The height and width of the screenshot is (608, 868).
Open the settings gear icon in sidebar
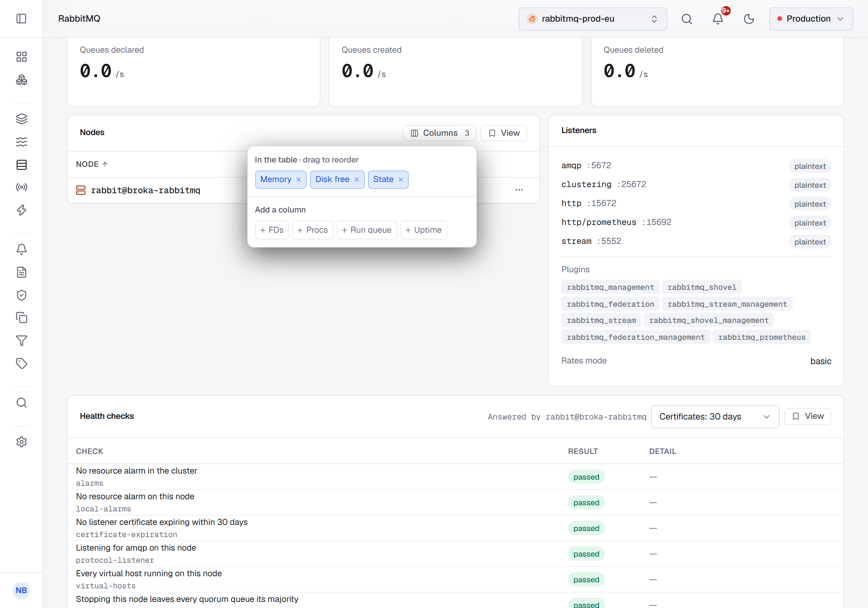(22, 442)
